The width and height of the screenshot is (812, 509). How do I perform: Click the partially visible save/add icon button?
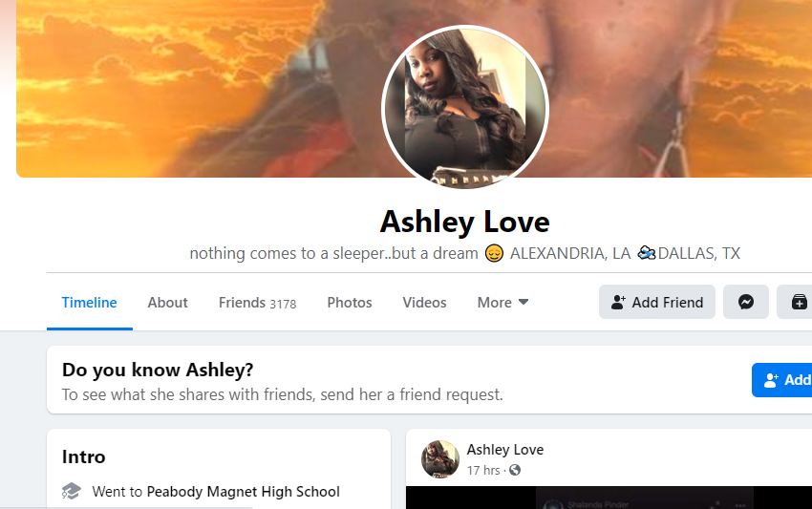point(795,302)
